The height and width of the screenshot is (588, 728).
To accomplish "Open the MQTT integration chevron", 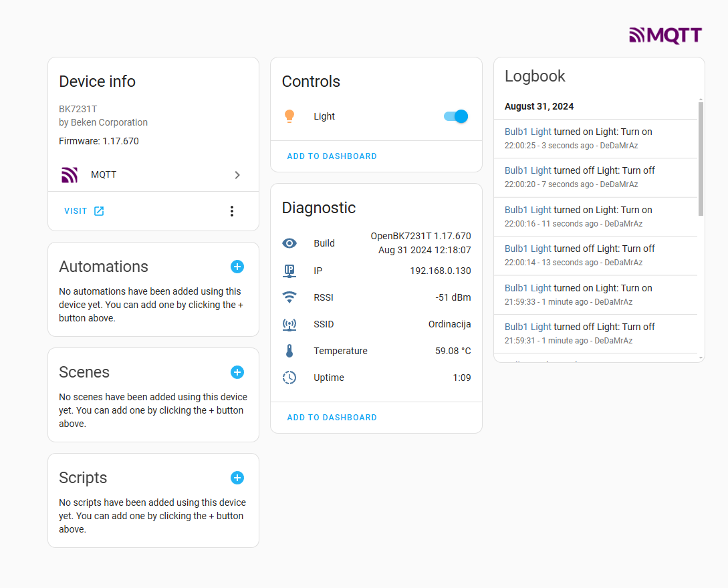I will pyautogui.click(x=237, y=175).
